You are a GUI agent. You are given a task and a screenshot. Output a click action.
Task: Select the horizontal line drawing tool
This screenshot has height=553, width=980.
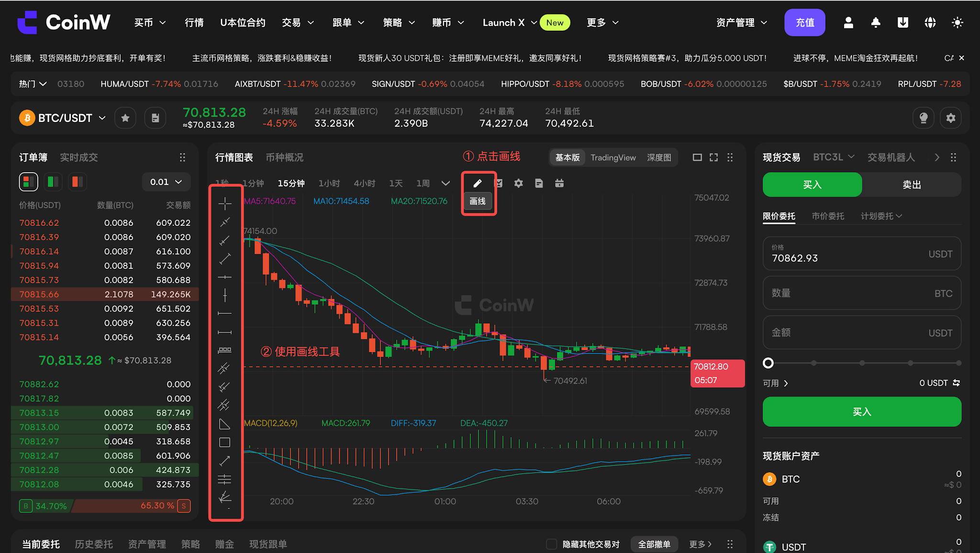(x=225, y=277)
